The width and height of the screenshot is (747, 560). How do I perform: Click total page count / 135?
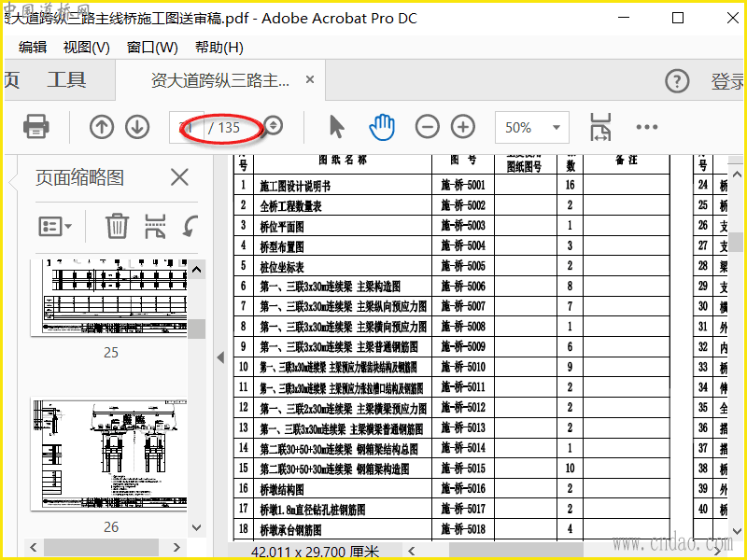tap(224, 128)
